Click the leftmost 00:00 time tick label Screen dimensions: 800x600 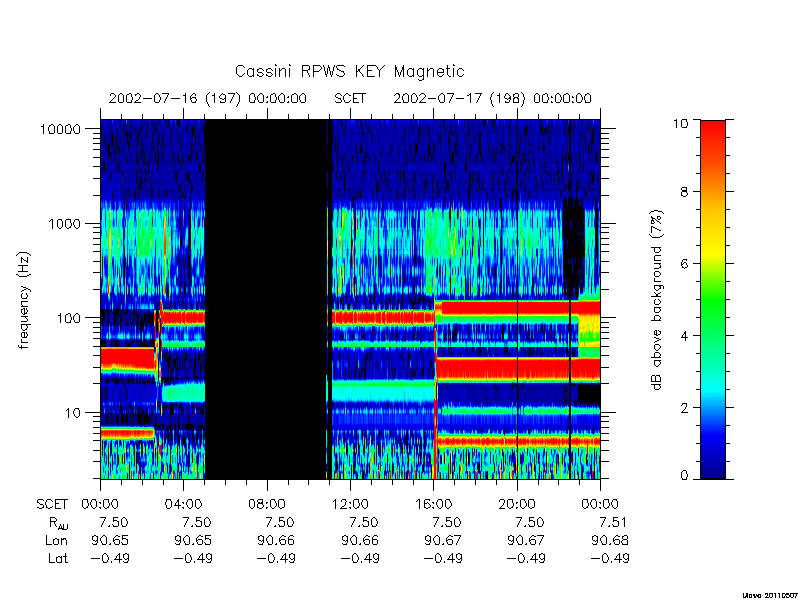coord(100,504)
